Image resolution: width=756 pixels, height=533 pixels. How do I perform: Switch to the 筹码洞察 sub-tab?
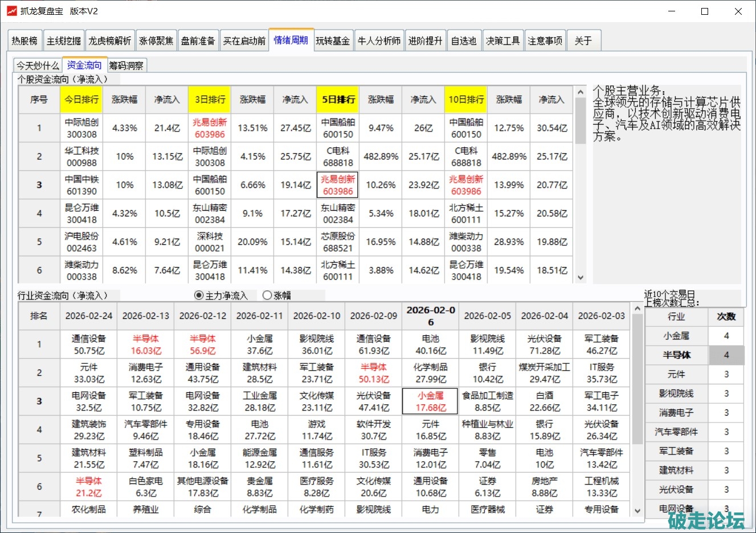[x=126, y=65]
